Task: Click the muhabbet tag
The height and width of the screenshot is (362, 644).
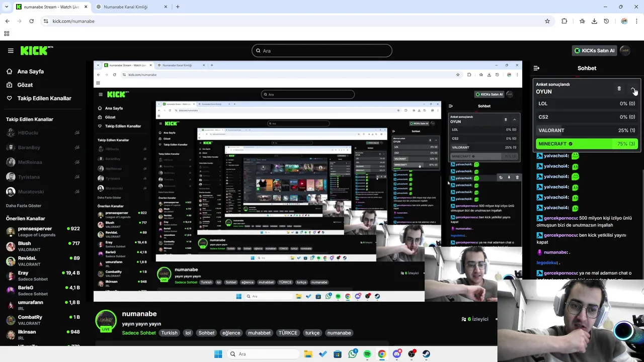Action: (260, 333)
